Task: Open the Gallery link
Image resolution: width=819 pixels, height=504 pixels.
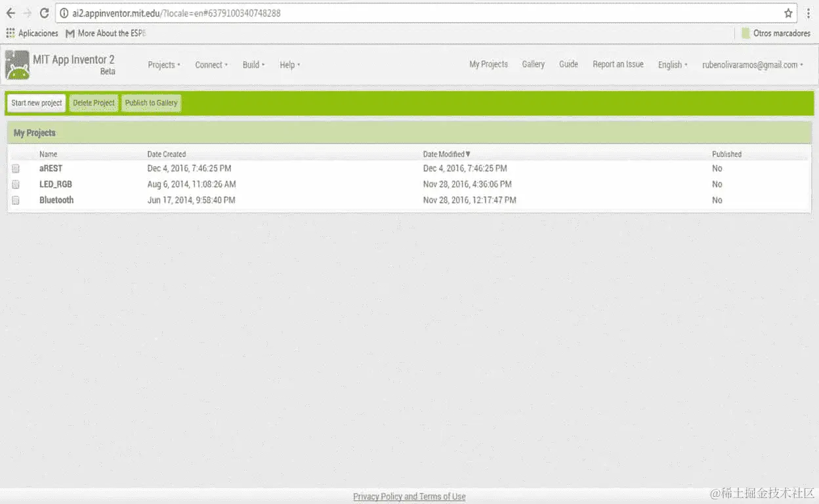Action: (x=534, y=64)
